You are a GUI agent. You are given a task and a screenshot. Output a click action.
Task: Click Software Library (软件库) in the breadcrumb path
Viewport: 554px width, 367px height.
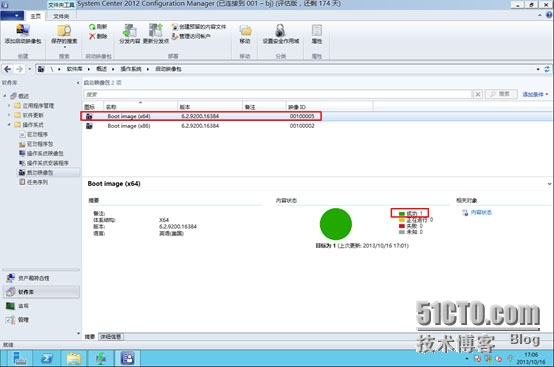coord(75,69)
